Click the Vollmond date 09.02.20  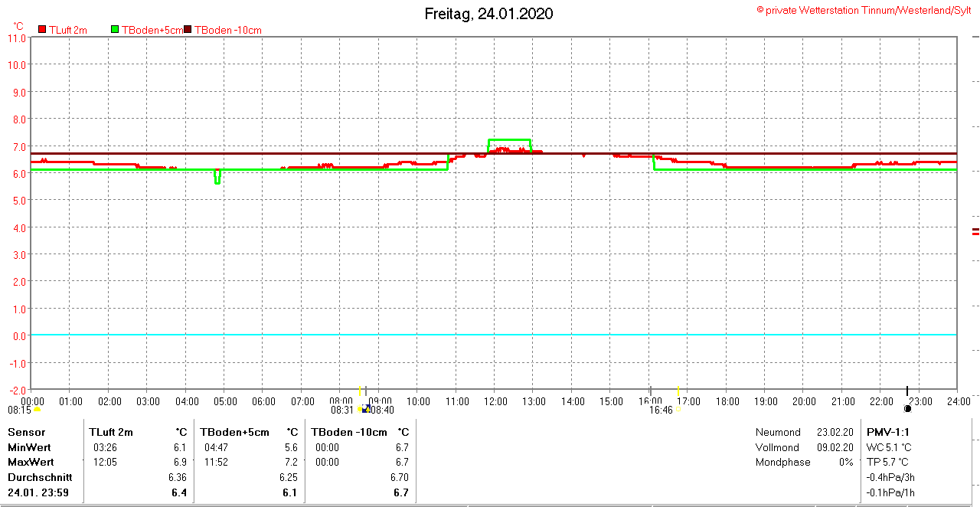[835, 447]
